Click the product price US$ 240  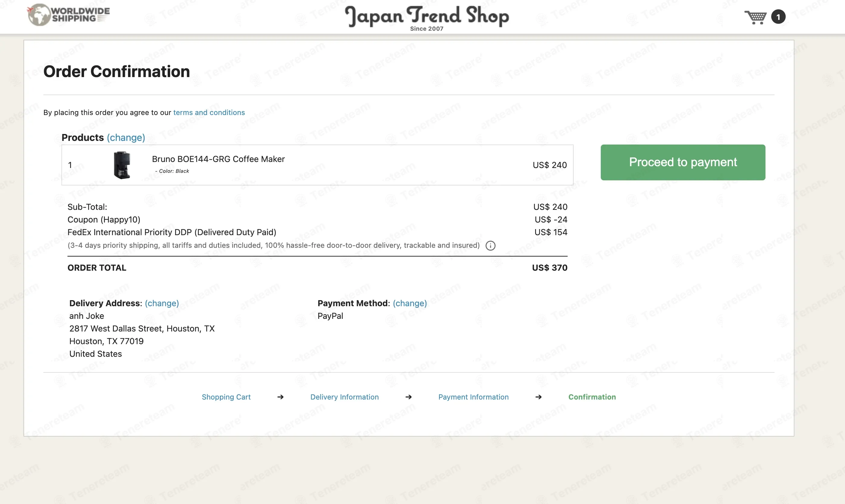(550, 165)
